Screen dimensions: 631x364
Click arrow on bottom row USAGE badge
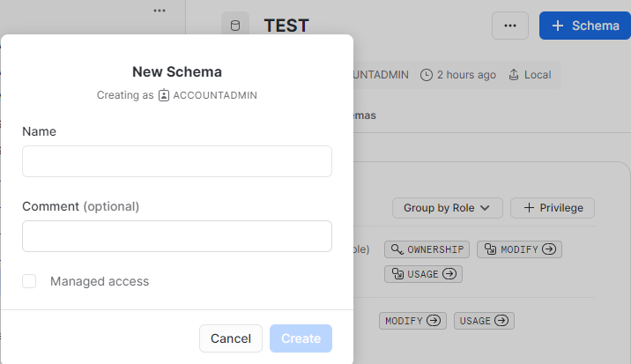(x=501, y=321)
